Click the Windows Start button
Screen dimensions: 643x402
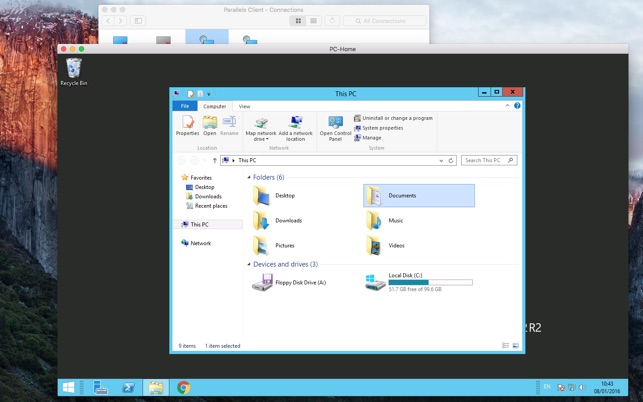(69, 388)
